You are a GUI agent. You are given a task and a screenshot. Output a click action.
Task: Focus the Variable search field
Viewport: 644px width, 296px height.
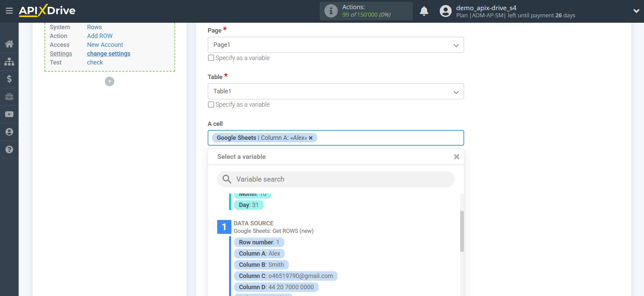pos(336,179)
